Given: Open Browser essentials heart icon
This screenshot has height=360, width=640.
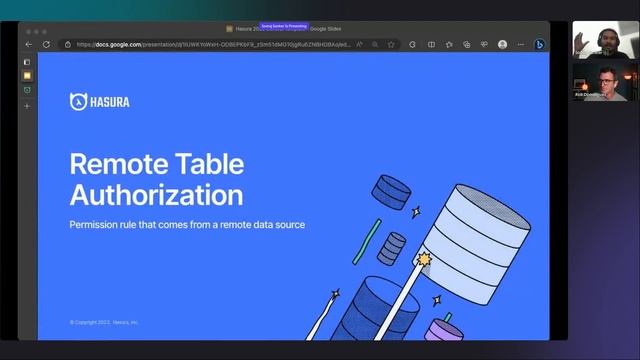Looking at the screenshot, I should click(x=484, y=44).
